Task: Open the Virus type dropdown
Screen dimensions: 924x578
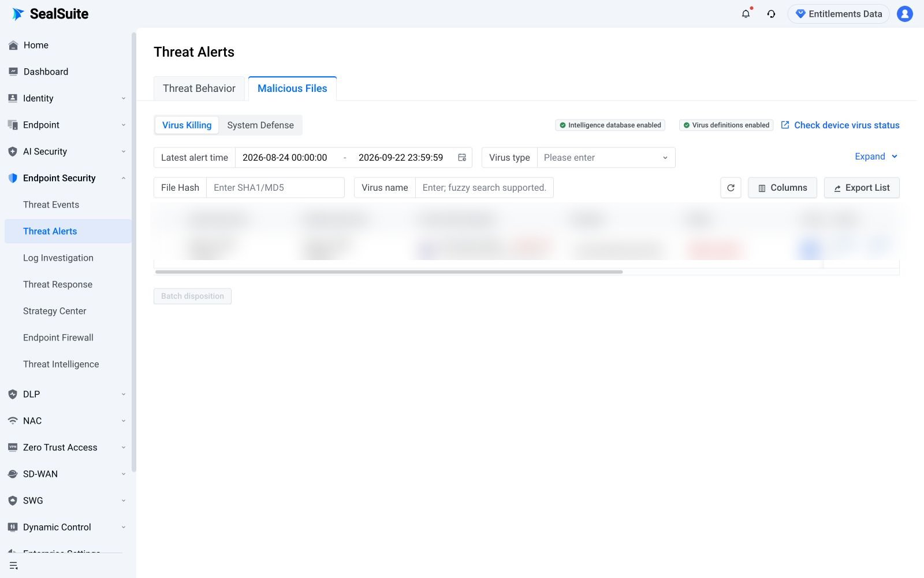Action: [x=606, y=158]
